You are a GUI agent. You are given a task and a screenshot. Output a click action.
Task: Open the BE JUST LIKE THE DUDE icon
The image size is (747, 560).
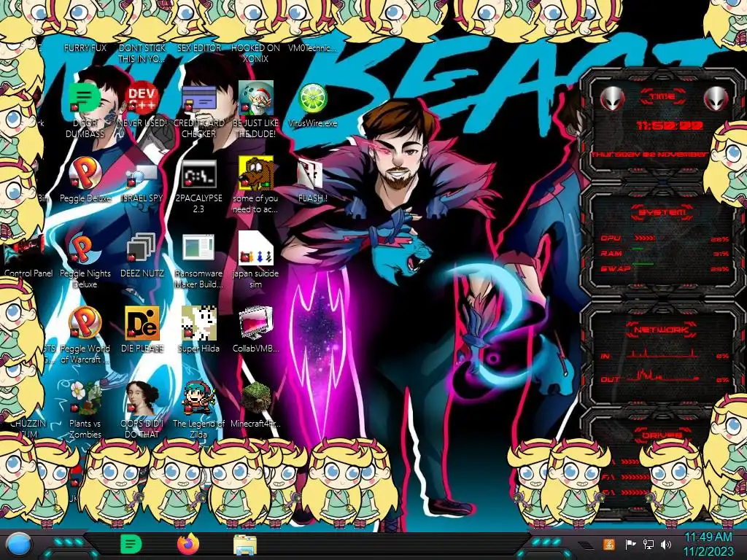(255, 98)
